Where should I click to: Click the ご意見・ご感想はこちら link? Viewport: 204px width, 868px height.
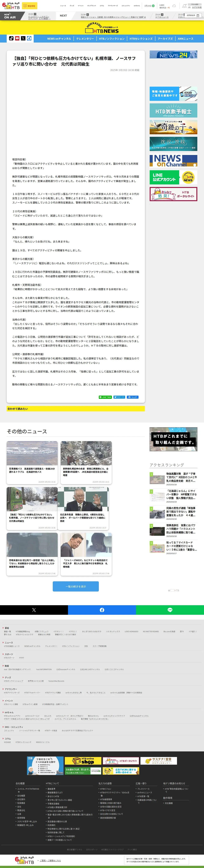[x=50, y=861]
